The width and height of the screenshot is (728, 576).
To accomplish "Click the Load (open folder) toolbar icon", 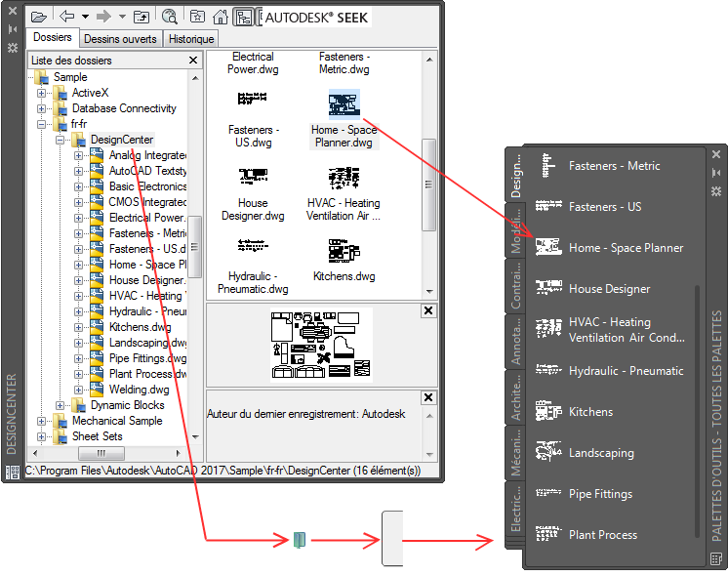I will (38, 18).
